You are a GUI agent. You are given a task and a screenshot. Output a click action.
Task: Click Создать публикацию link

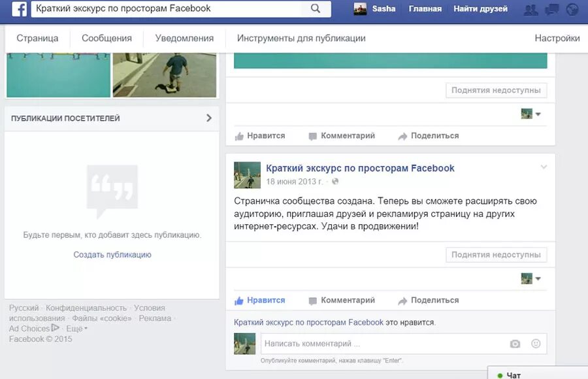112,255
